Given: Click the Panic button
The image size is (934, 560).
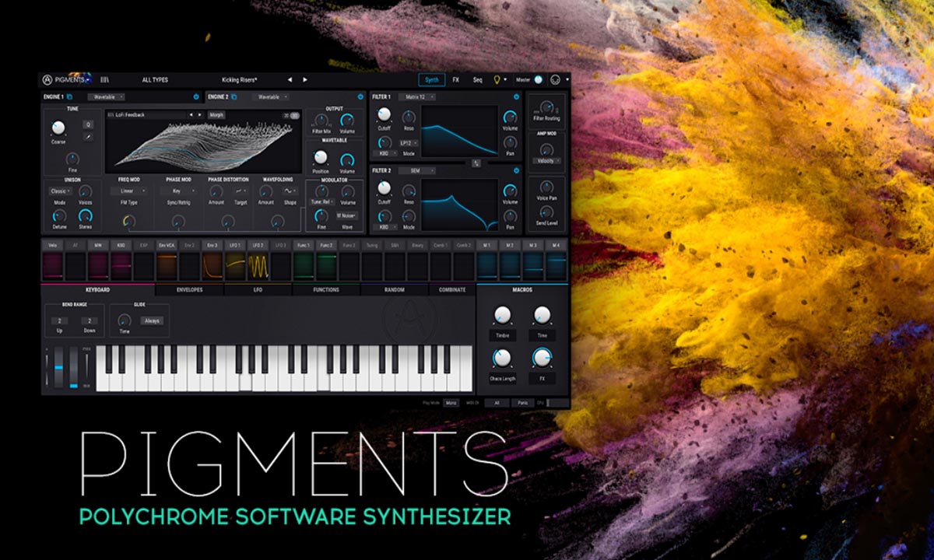Looking at the screenshot, I should pos(524,403).
